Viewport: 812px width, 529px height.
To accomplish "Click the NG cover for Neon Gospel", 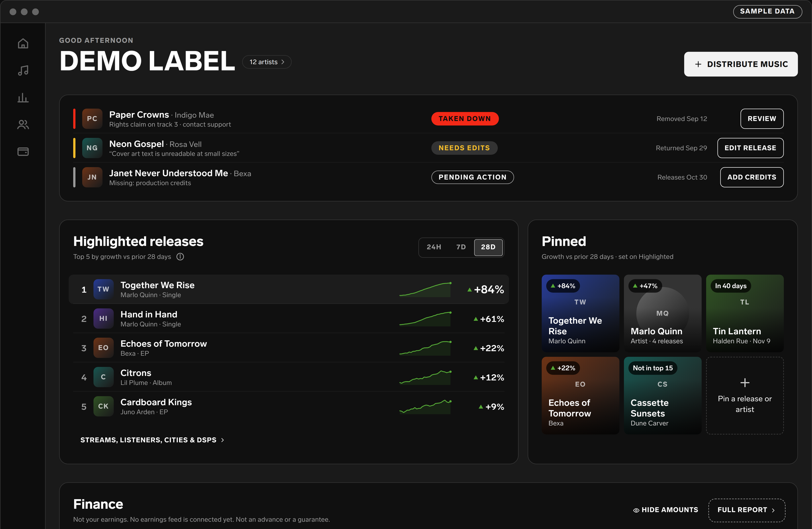I will click(x=92, y=148).
